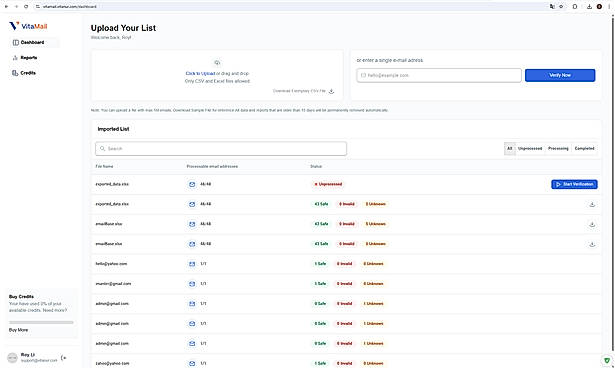Switch to the Unprocessed filter tab
The width and height of the screenshot is (615, 368).
[x=530, y=149]
